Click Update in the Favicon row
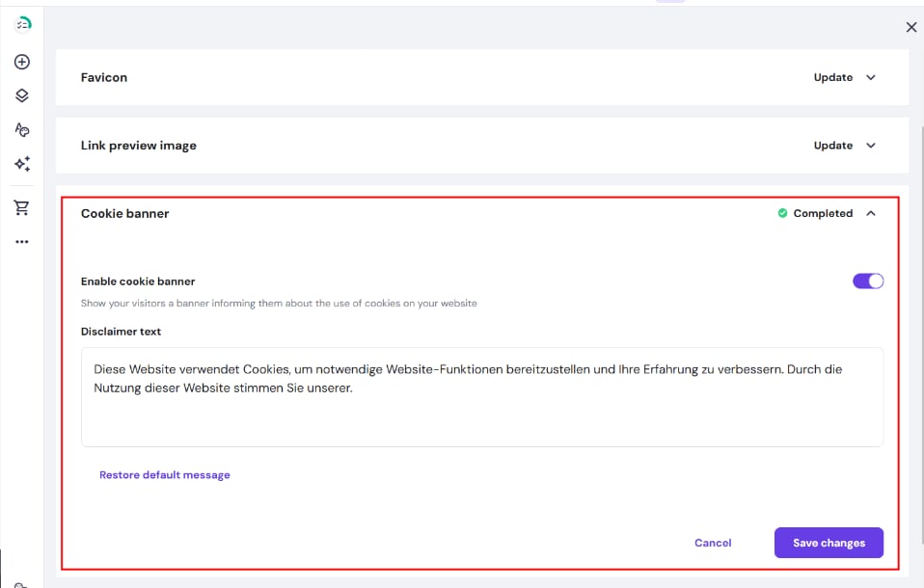The image size is (924, 588). [832, 78]
